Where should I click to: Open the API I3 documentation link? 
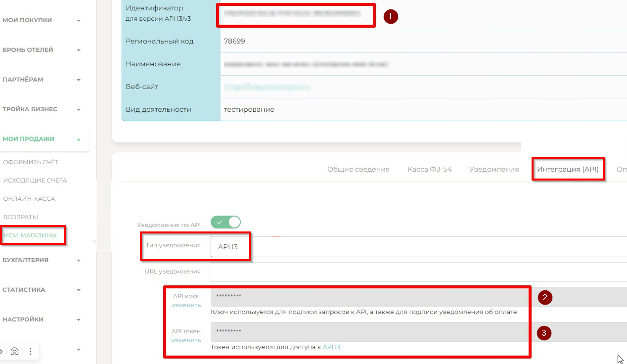click(331, 347)
